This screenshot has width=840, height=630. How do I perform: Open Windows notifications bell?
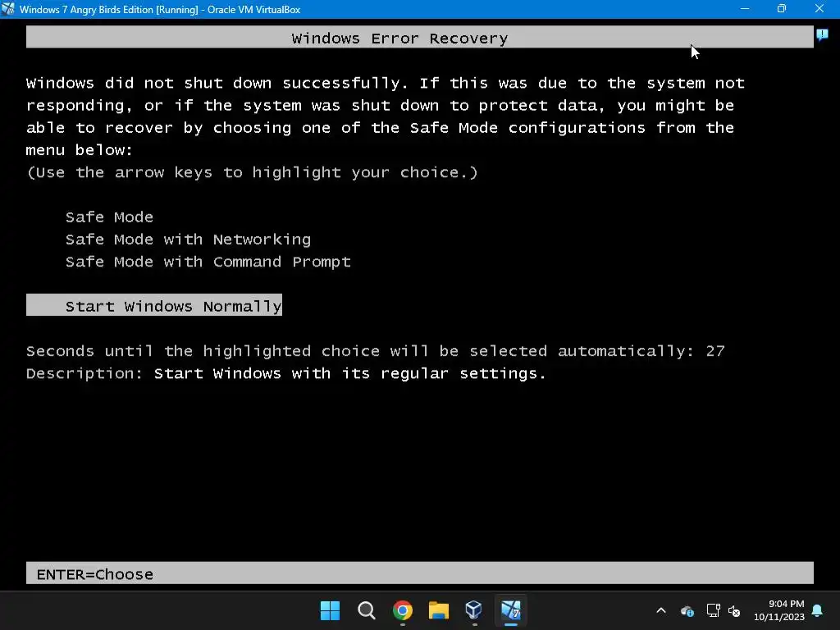818,610
